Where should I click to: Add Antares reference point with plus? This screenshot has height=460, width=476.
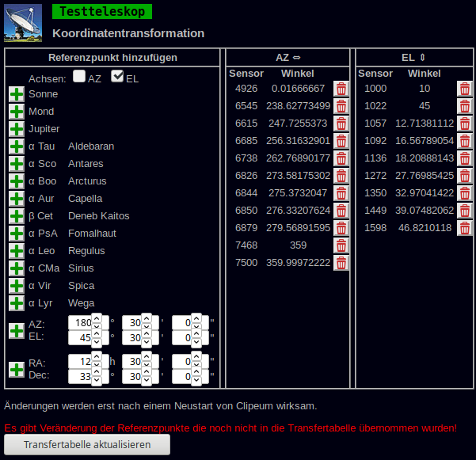tap(17, 164)
